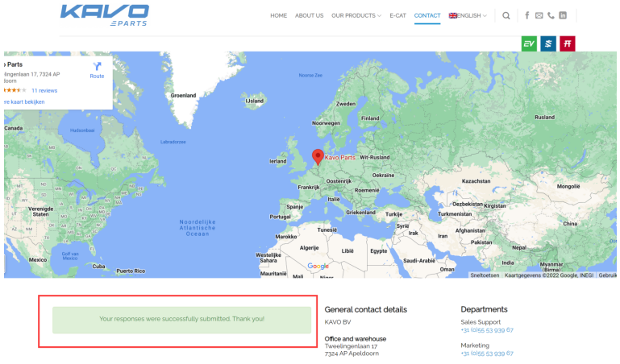This screenshot has width=620, height=364.
Task: Click the 'Mexico' map label
Action: 38,260
